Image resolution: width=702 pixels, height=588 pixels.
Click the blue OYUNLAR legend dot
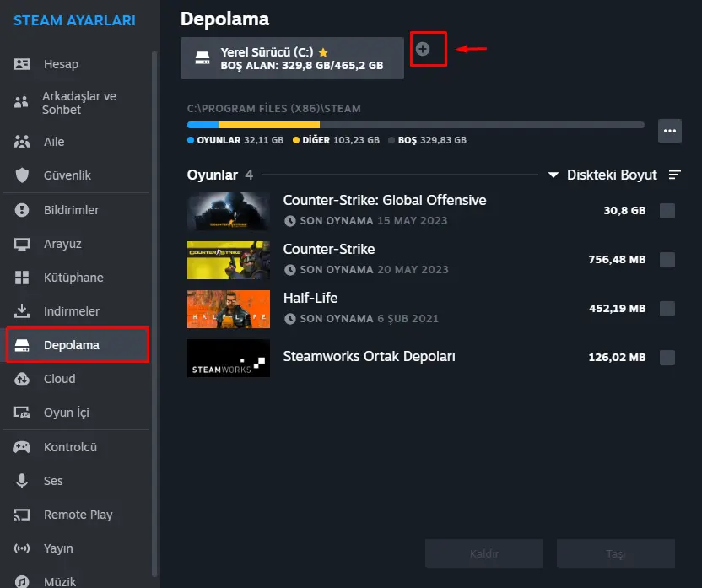(191, 140)
